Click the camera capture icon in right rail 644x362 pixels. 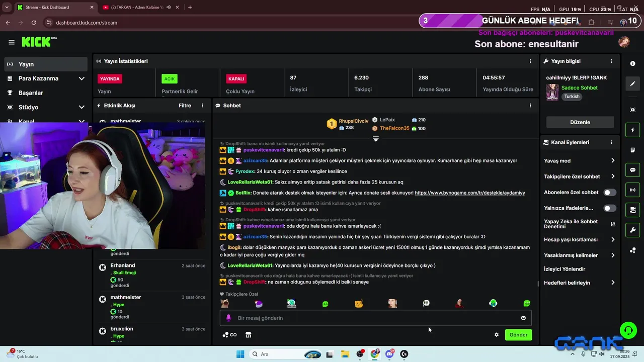click(x=633, y=110)
